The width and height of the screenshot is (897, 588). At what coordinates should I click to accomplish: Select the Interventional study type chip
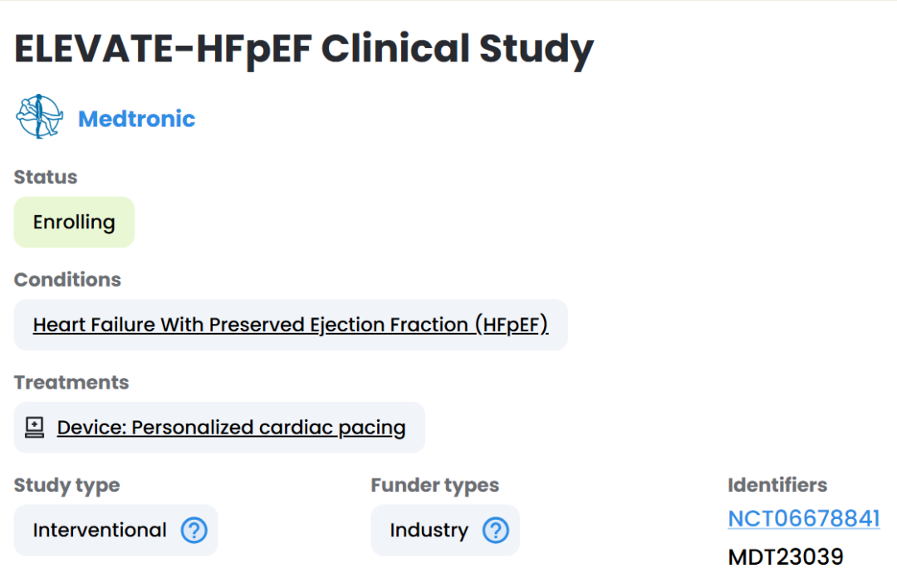115,530
